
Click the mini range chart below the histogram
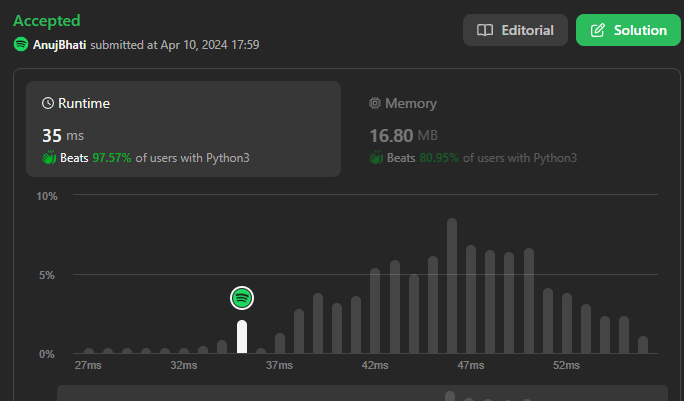pos(362,394)
